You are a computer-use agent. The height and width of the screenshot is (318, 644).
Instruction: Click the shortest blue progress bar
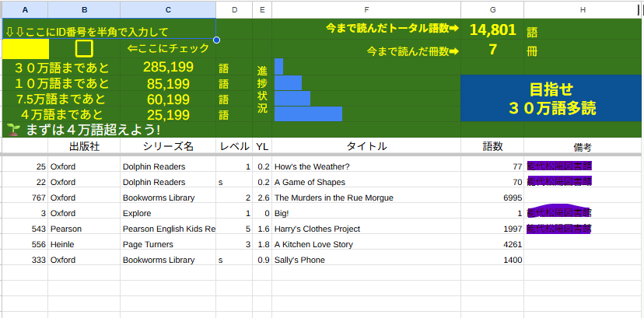click(279, 67)
